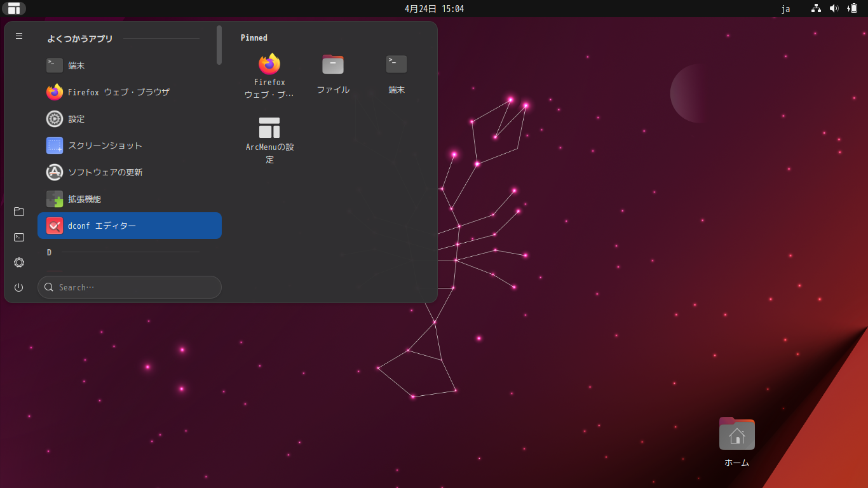Click the D alphabet section header

pyautogui.click(x=49, y=252)
